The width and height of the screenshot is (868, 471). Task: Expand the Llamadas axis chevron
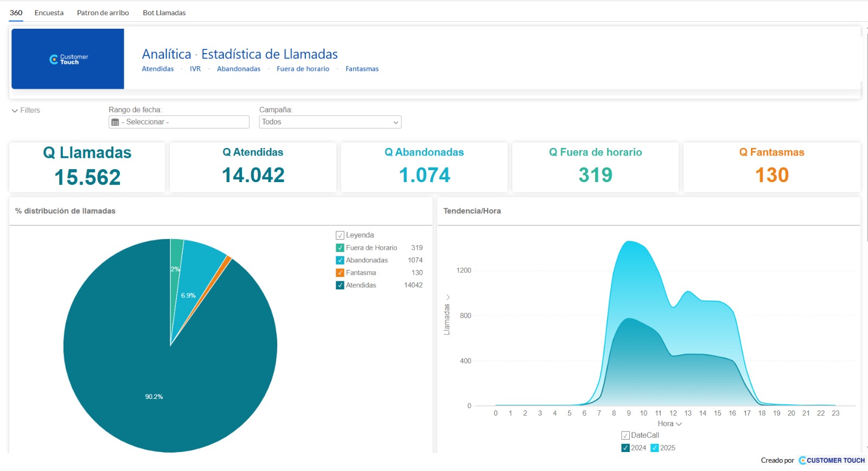click(x=448, y=297)
